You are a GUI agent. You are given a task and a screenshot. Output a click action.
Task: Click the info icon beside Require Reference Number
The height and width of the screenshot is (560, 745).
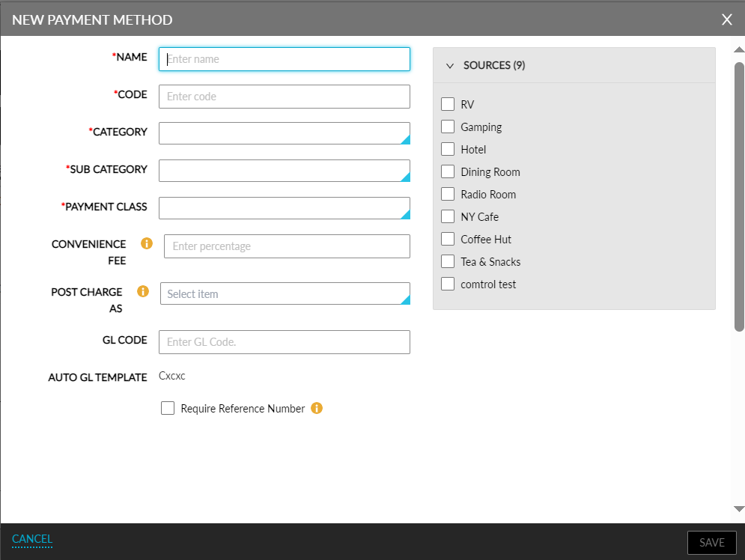[x=317, y=409]
